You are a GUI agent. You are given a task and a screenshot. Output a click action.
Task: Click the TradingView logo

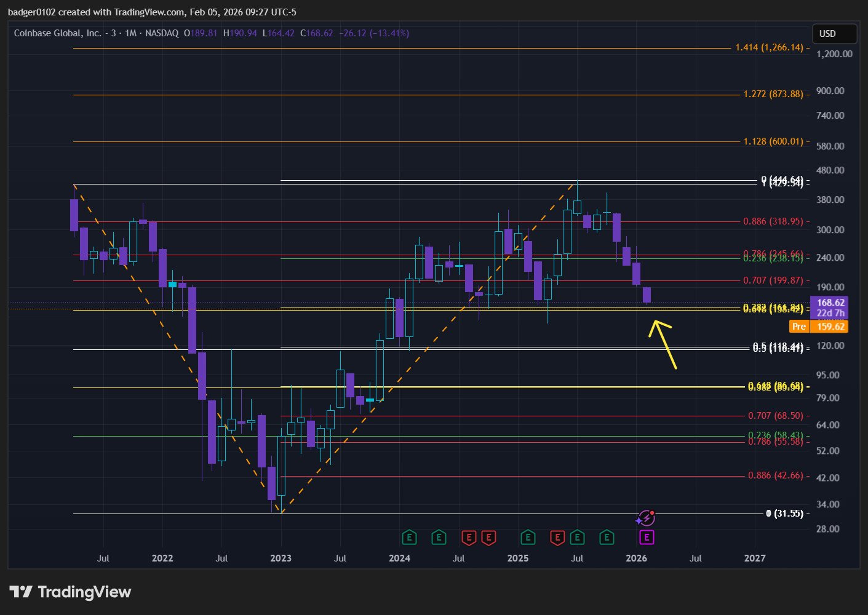click(71, 592)
